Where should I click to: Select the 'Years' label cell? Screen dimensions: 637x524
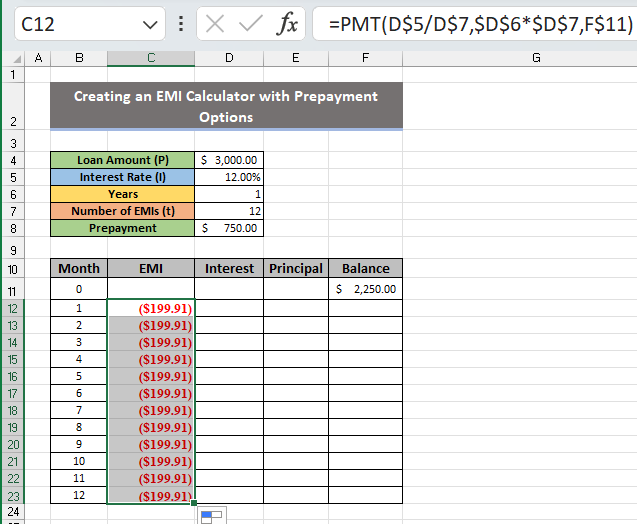click(123, 194)
